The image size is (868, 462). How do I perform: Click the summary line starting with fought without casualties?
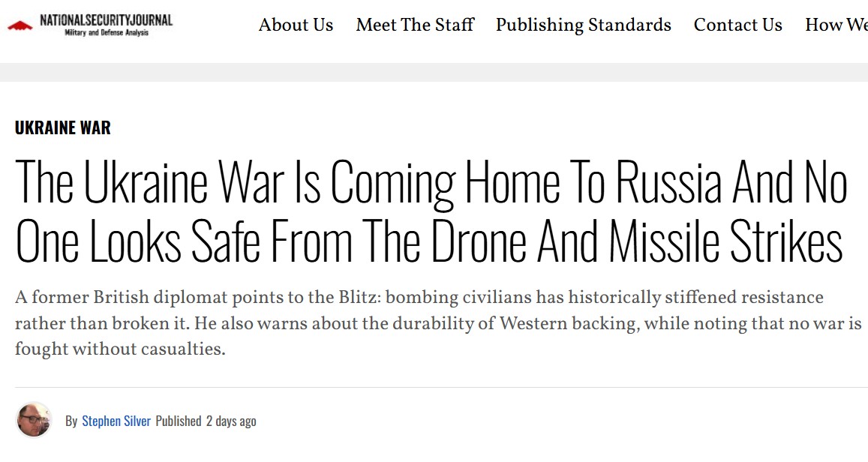(x=120, y=349)
